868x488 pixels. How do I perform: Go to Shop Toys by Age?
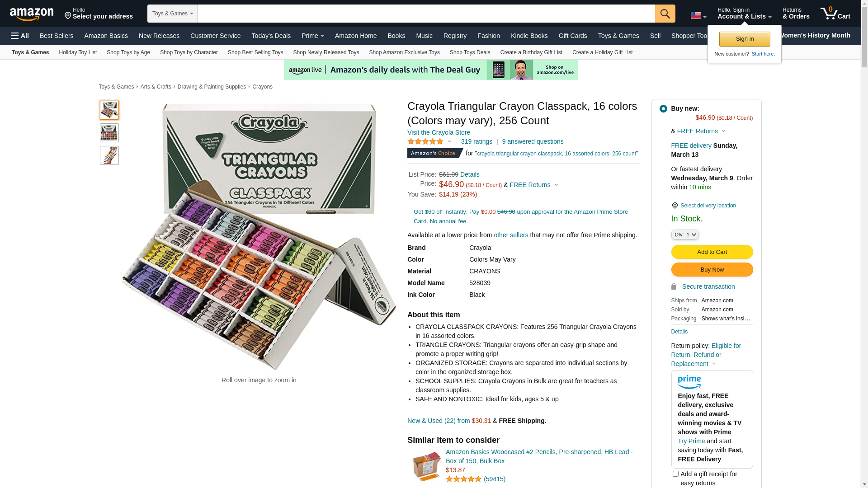pos(128,52)
